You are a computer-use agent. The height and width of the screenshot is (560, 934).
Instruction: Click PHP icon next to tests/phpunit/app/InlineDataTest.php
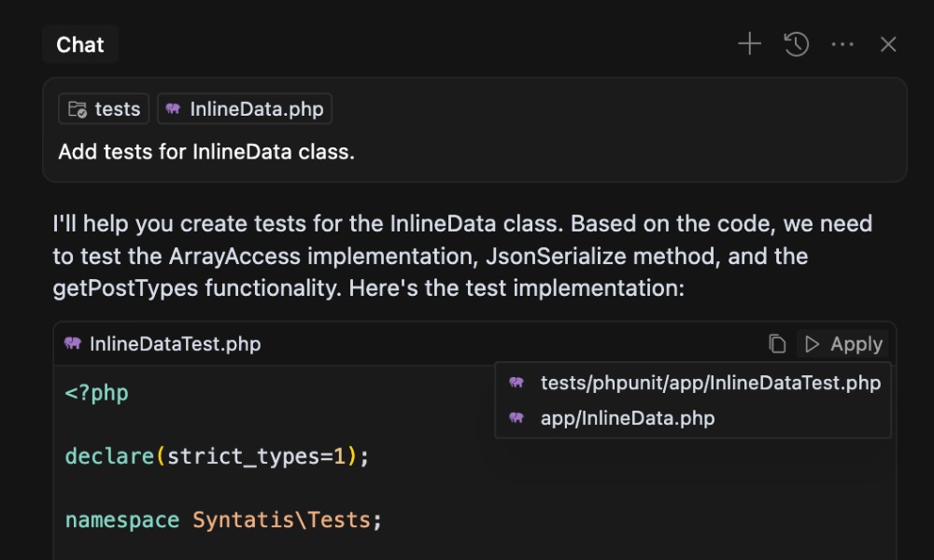pos(517,383)
